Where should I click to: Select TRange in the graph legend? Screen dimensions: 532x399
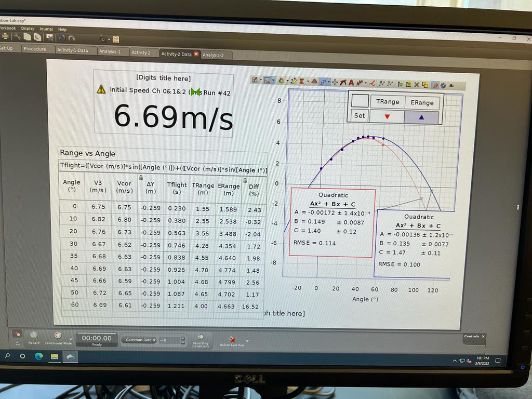coord(388,102)
